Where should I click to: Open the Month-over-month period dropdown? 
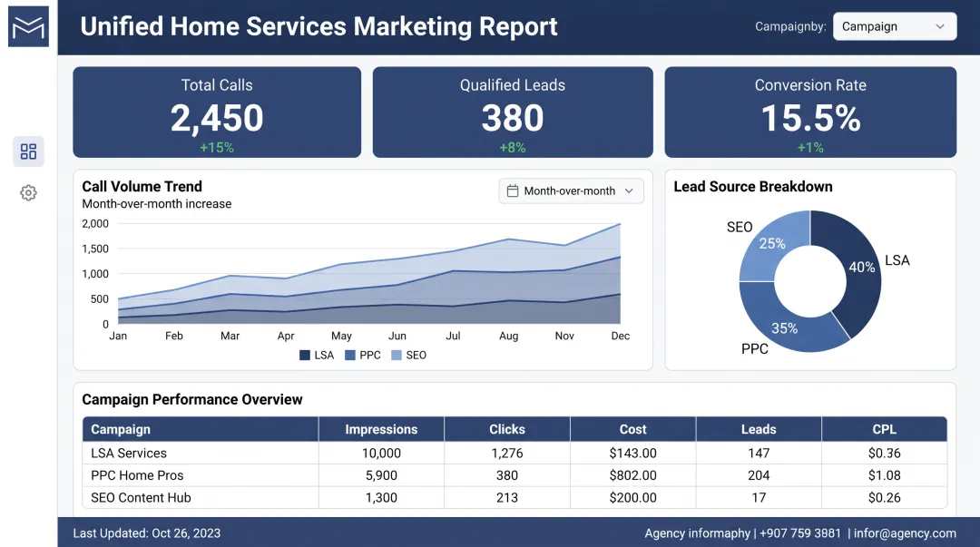[572, 190]
